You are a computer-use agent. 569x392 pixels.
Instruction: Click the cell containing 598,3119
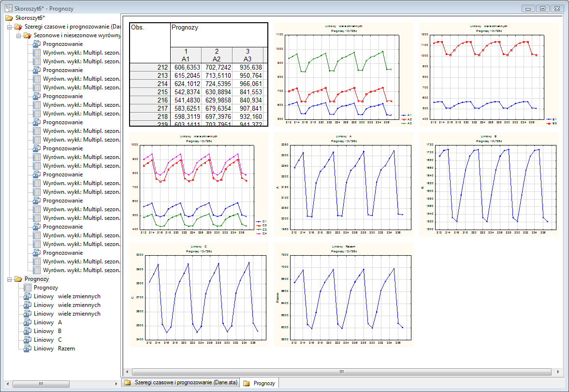186,116
